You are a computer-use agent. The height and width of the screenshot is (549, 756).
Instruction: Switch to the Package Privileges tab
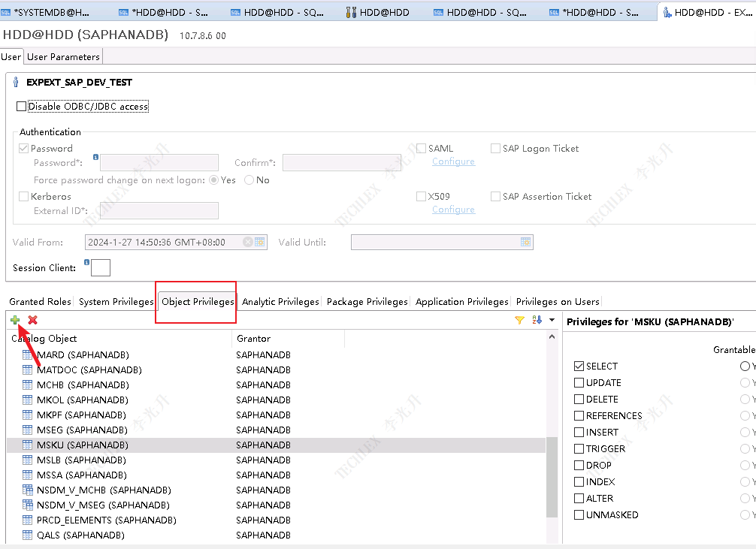(x=367, y=302)
